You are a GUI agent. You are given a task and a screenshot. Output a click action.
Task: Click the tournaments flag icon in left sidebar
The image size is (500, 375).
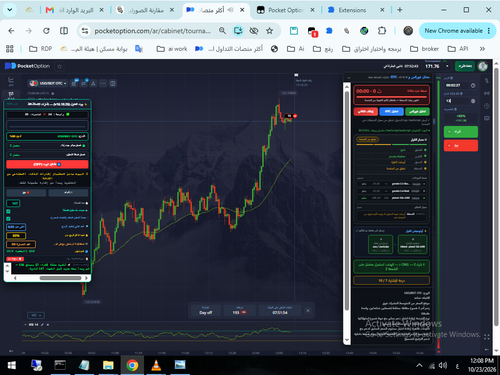(11, 95)
